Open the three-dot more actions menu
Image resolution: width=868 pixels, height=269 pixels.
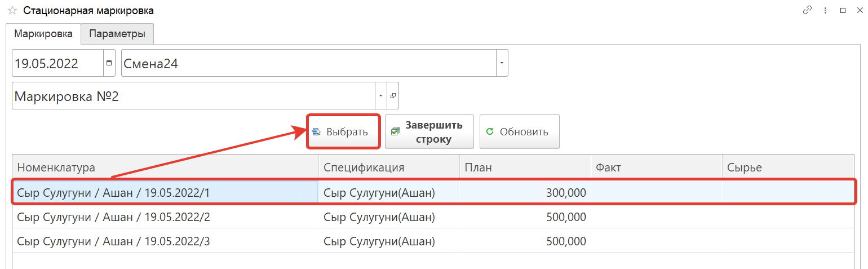[x=825, y=10]
